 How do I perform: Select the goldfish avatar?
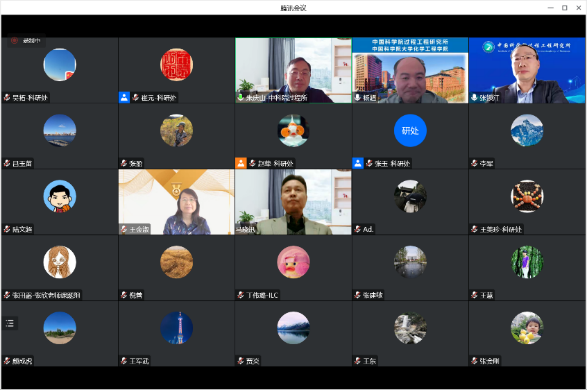[294, 131]
